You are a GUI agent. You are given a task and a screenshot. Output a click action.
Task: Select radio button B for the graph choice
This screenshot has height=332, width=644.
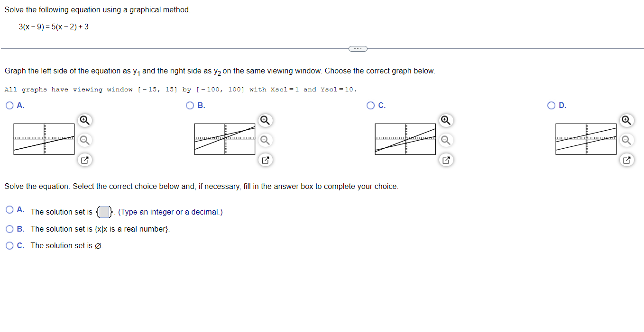189,105
